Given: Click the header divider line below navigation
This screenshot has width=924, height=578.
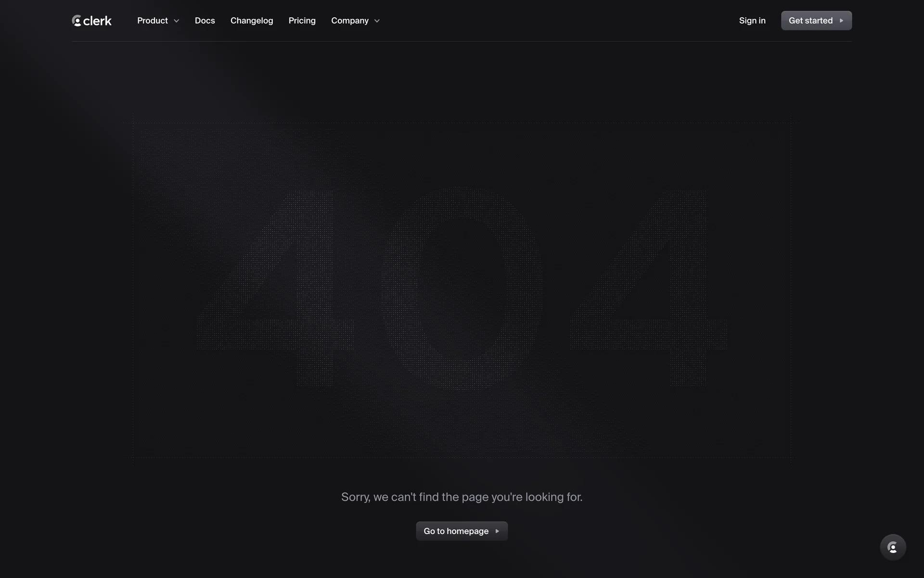Looking at the screenshot, I should [462, 41].
